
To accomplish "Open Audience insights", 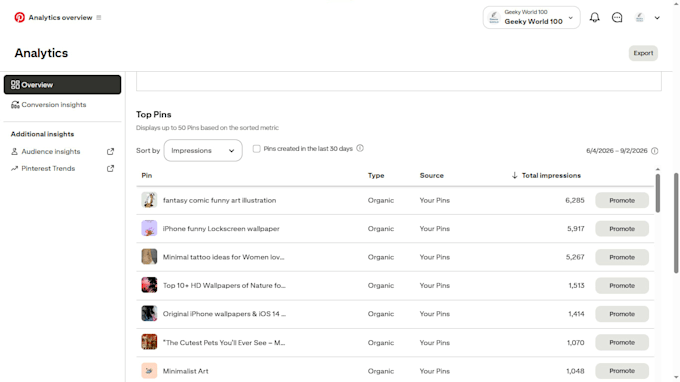I will click(51, 151).
